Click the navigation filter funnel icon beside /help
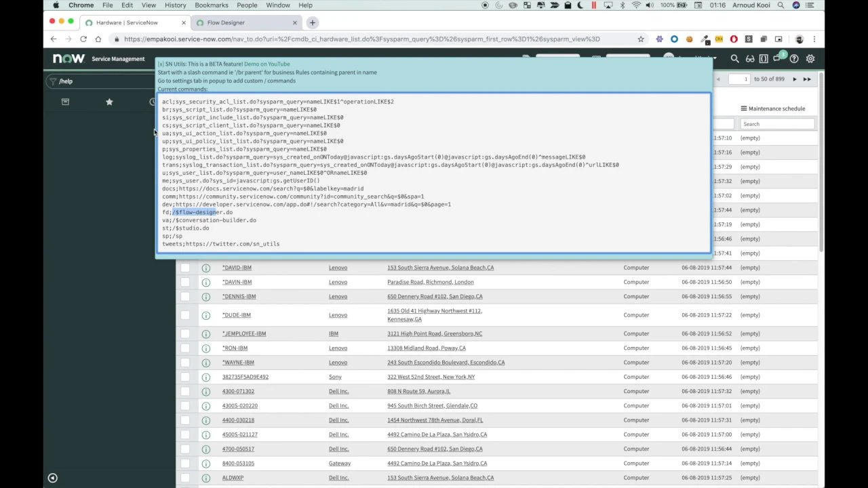Screen dimensions: 868x488 (53, 81)
